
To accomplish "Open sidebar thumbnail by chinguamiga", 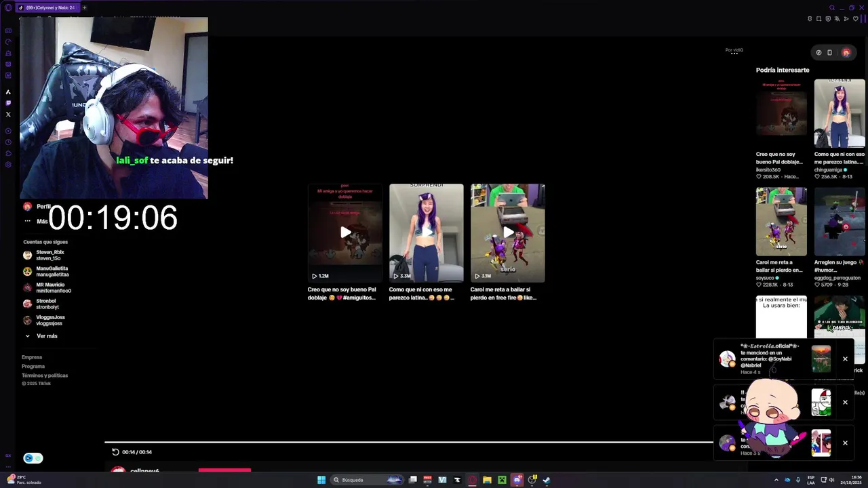I will 840,113.
